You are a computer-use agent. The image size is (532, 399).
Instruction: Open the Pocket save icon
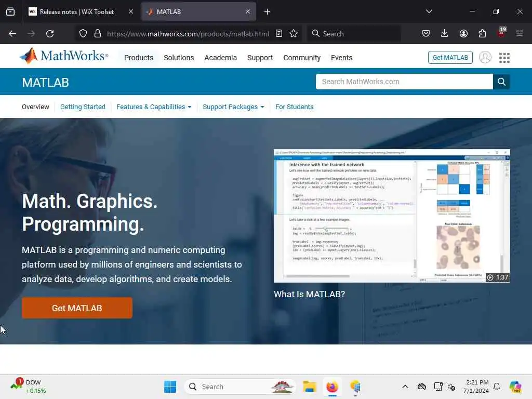[x=426, y=34]
